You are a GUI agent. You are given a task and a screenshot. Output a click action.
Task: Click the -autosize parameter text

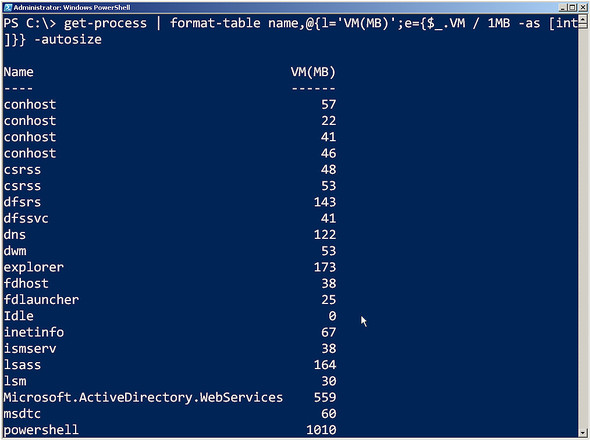click(x=68, y=40)
